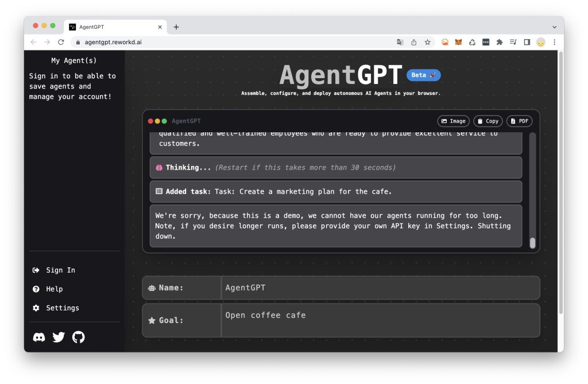Image resolution: width=588 pixels, height=384 pixels.
Task: Open the chevron menu at window top-right
Action: point(554,26)
